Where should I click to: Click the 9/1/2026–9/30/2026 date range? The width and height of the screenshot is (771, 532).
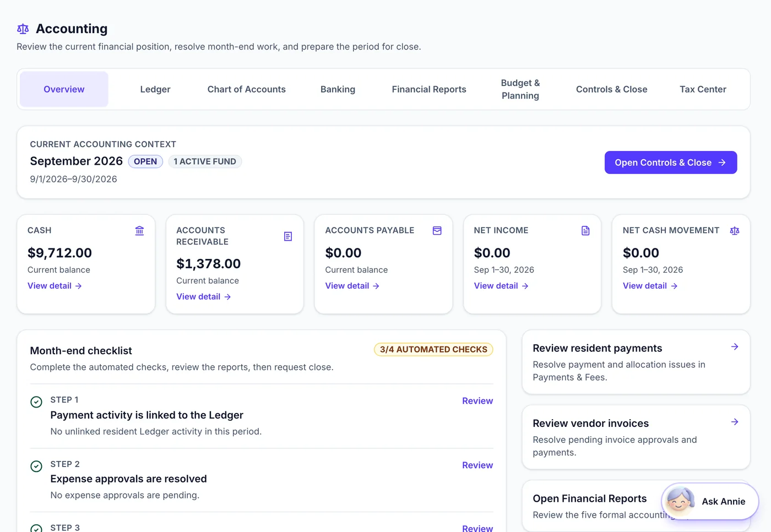click(x=73, y=179)
